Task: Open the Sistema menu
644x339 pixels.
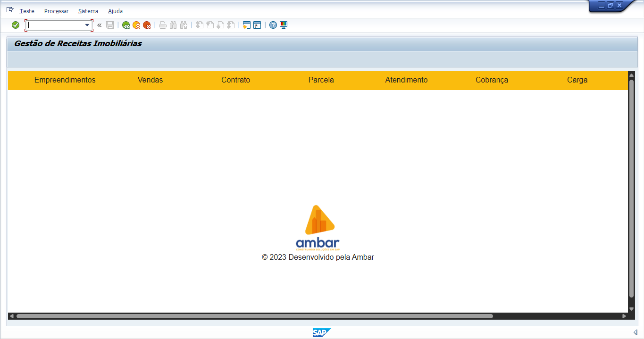Action: coord(88,11)
